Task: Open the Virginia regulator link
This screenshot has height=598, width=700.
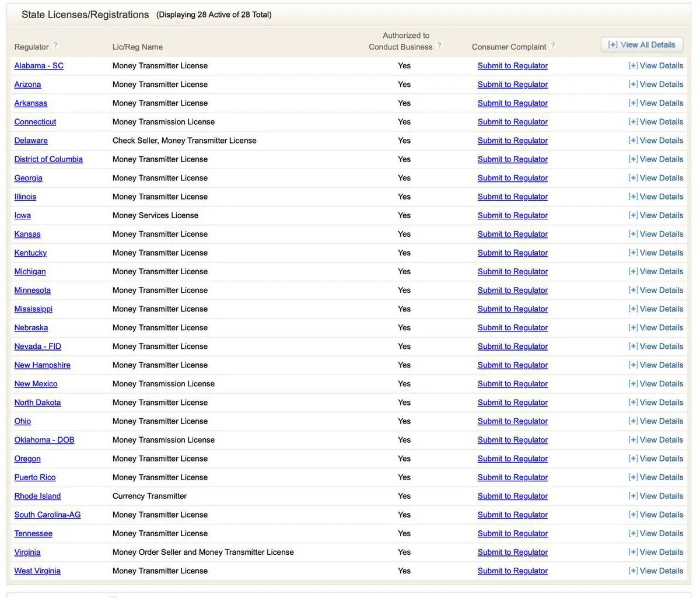Action: coord(27,552)
